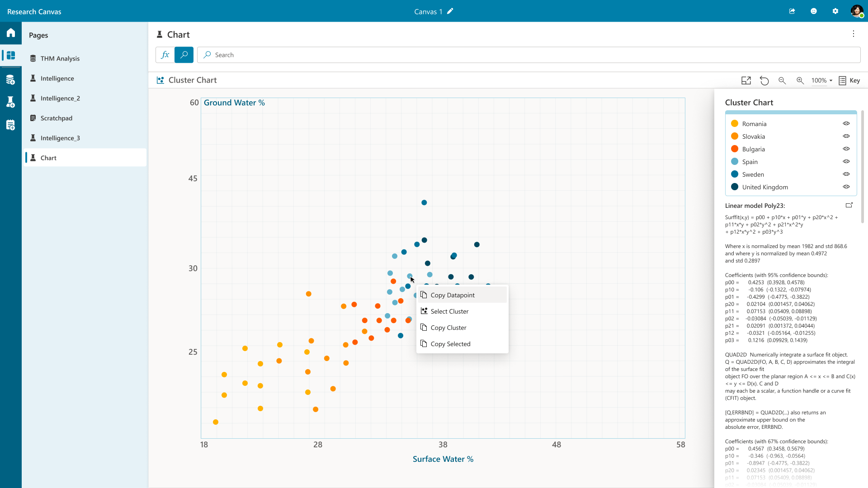Toggle United Kingdom cluster visibility

846,187
